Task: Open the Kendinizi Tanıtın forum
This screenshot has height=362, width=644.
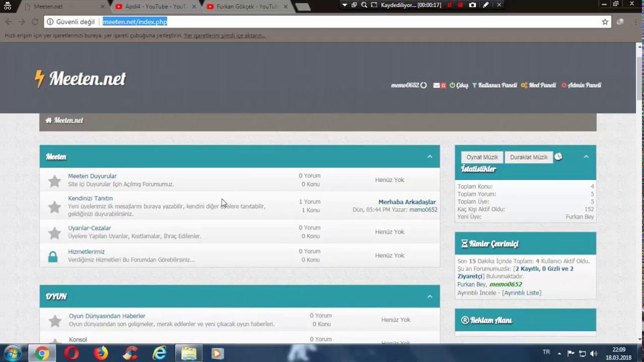Action: pos(91,198)
